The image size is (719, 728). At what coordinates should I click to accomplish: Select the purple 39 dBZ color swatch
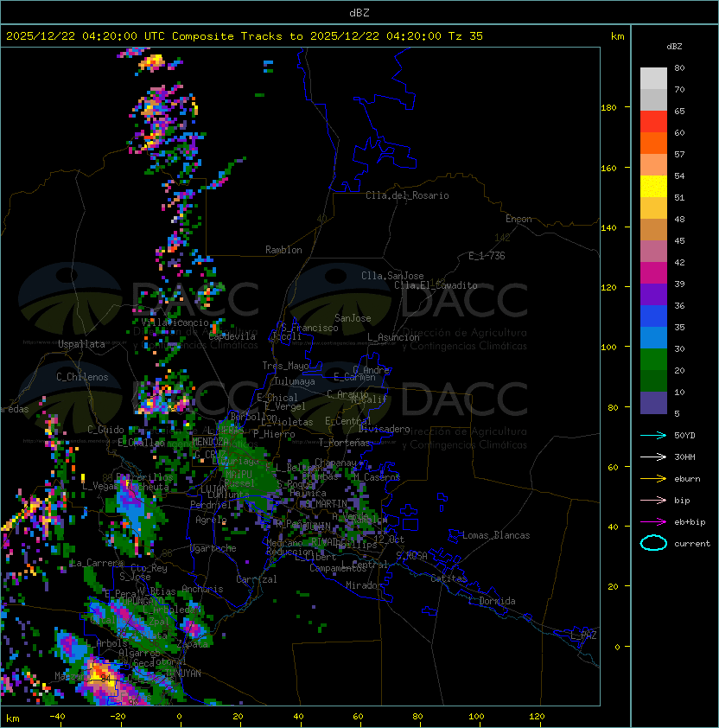coord(653,294)
